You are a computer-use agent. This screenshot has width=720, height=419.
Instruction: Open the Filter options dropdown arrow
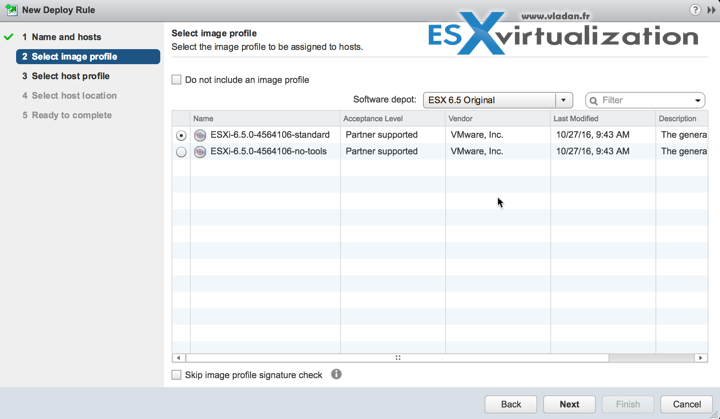tap(698, 101)
